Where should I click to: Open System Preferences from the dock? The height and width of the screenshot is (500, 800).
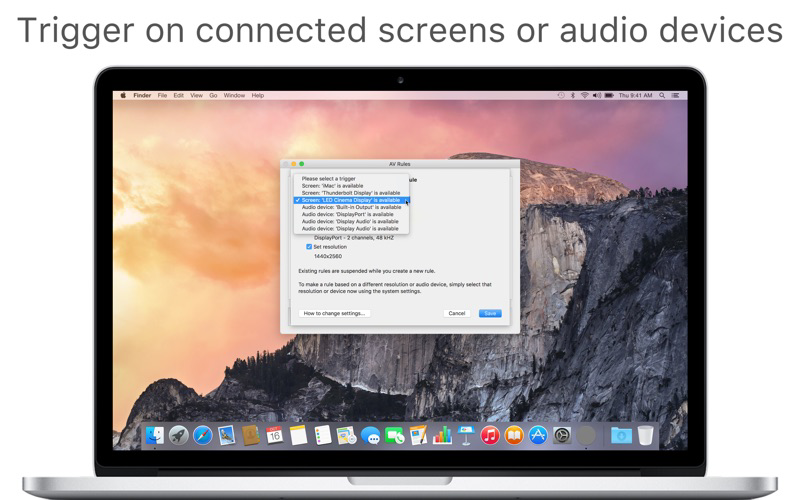562,435
